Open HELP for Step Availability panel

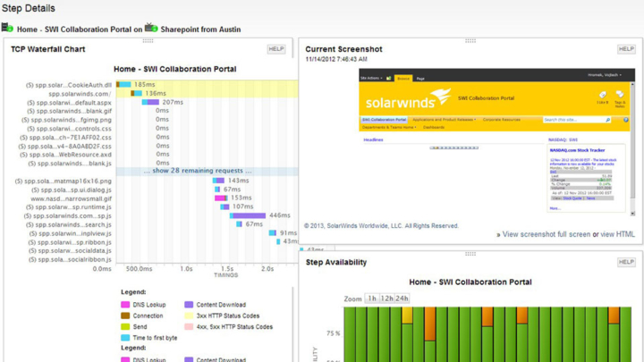pyautogui.click(x=626, y=262)
